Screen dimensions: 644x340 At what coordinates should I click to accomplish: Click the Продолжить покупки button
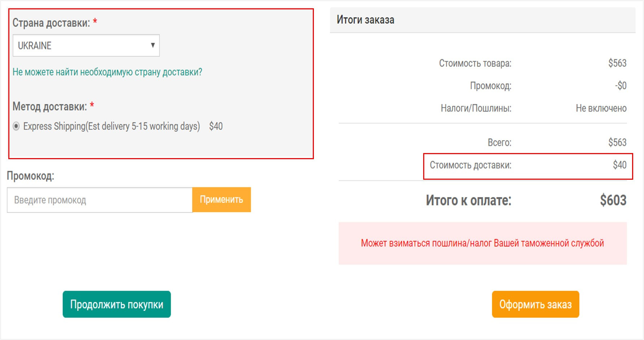[117, 304]
